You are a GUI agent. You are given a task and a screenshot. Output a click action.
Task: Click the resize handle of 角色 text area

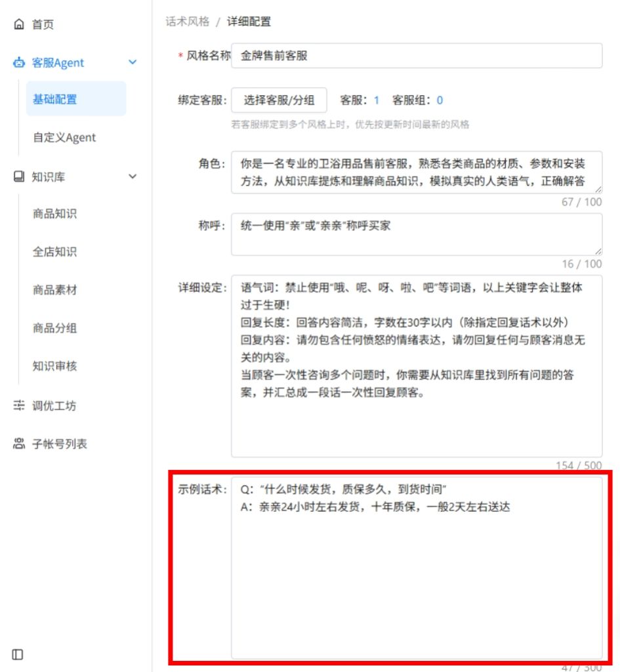pyautogui.click(x=598, y=190)
